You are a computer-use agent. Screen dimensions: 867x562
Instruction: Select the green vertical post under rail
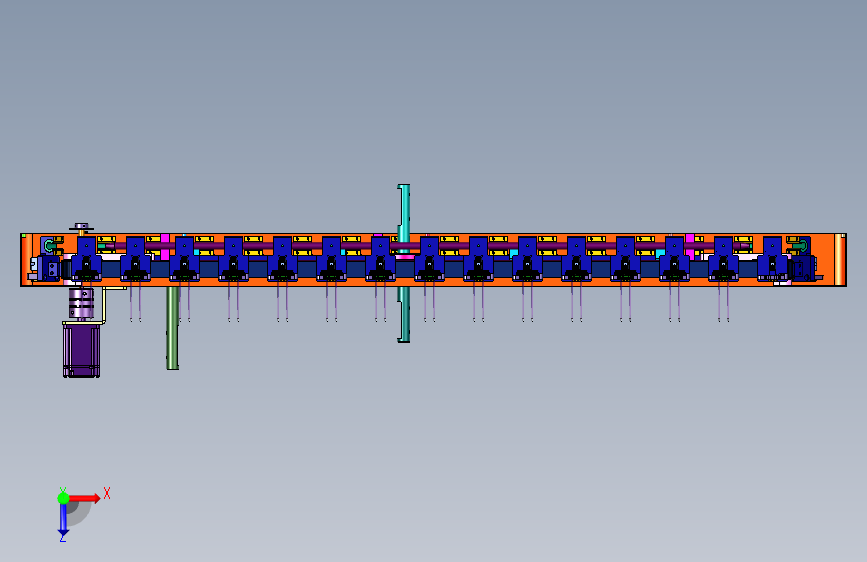[173, 327]
